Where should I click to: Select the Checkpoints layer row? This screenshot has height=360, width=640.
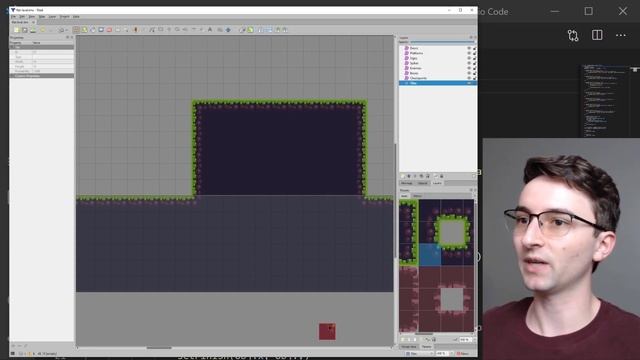pos(438,78)
